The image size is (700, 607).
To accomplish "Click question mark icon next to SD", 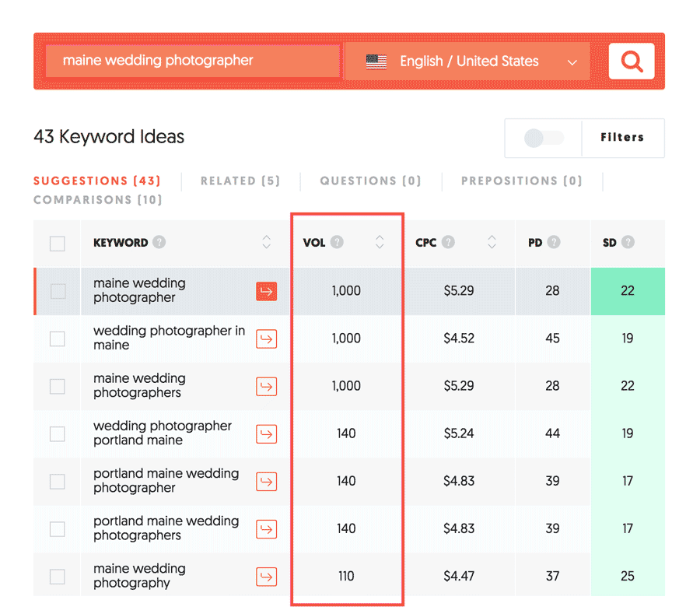I will pos(628,242).
